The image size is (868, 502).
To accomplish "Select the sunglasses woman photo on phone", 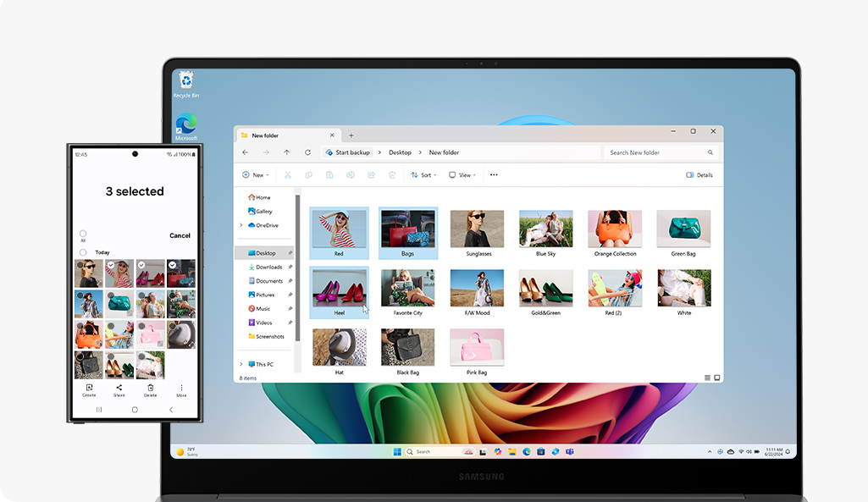I will [89, 273].
